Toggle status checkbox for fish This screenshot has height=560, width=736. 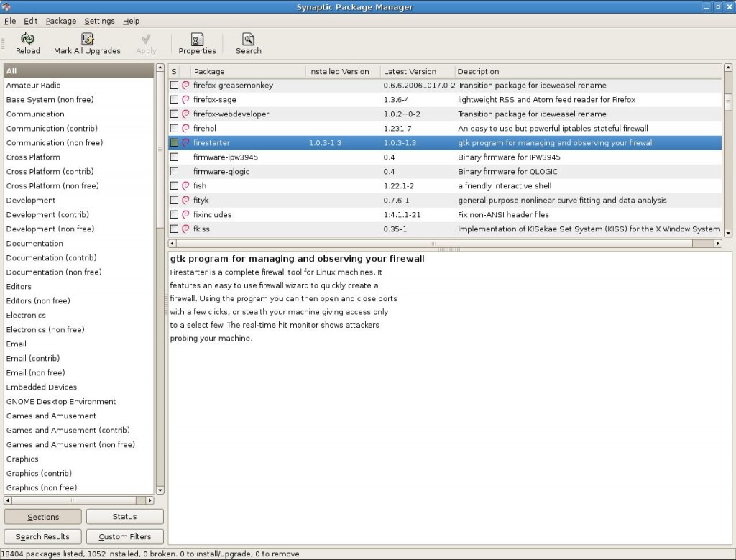click(x=174, y=185)
